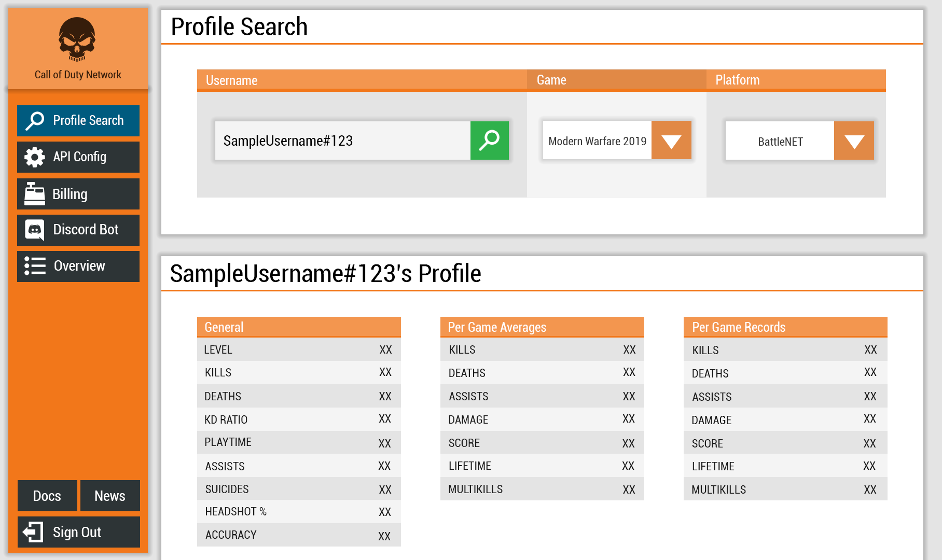
Task: Open the Discord Bot page
Action: (78, 230)
